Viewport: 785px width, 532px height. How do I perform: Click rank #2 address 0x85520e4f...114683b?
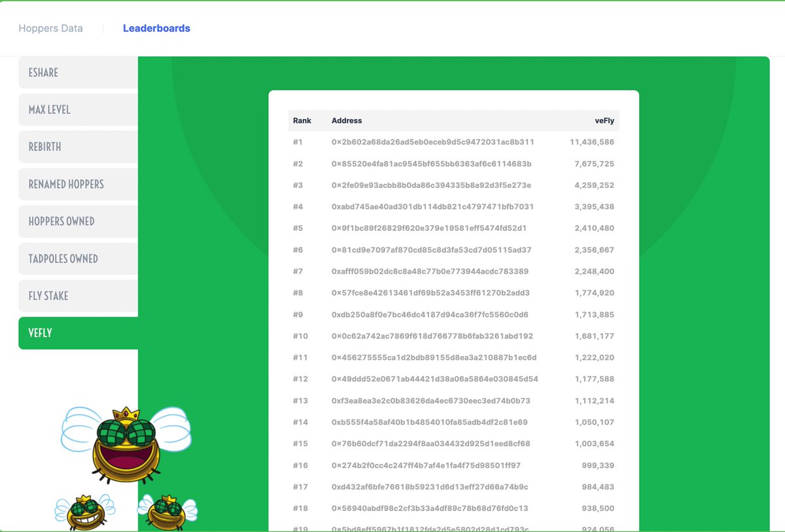click(x=432, y=164)
